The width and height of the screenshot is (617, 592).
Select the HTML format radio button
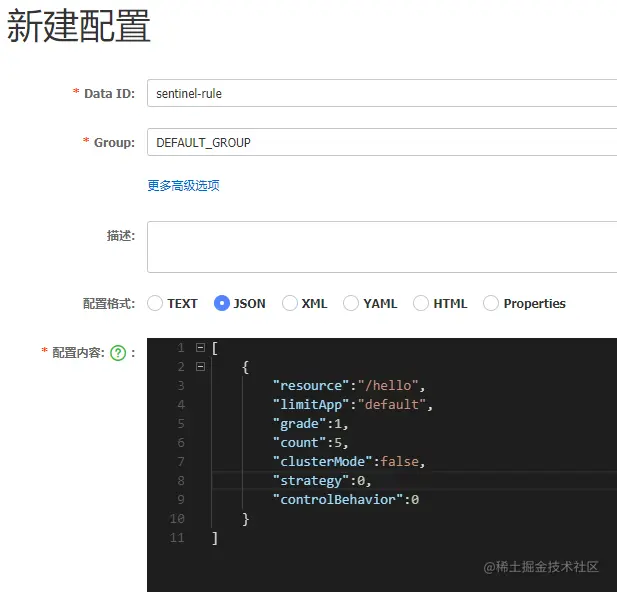[x=421, y=303]
